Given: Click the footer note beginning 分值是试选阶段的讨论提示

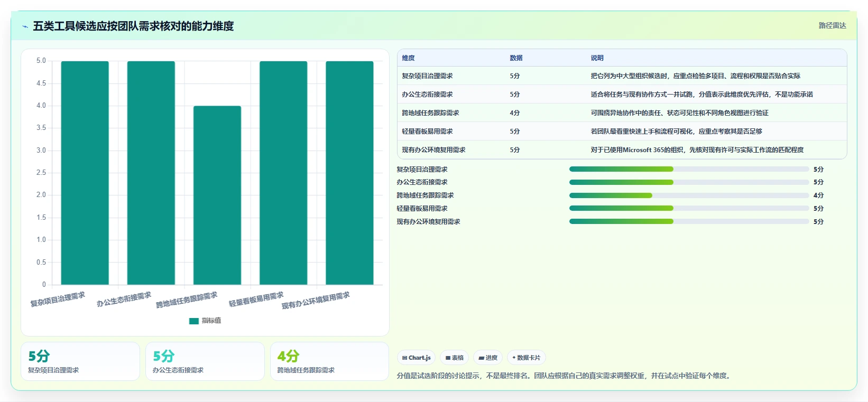Looking at the screenshot, I should click(x=565, y=376).
